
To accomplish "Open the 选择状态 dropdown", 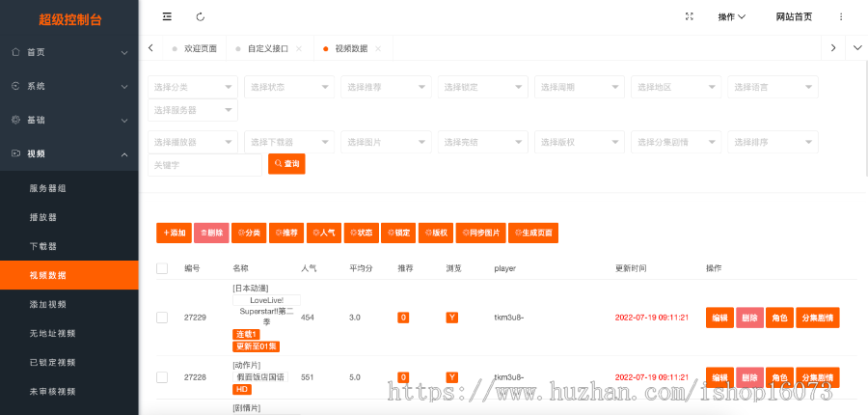I will click(x=289, y=87).
